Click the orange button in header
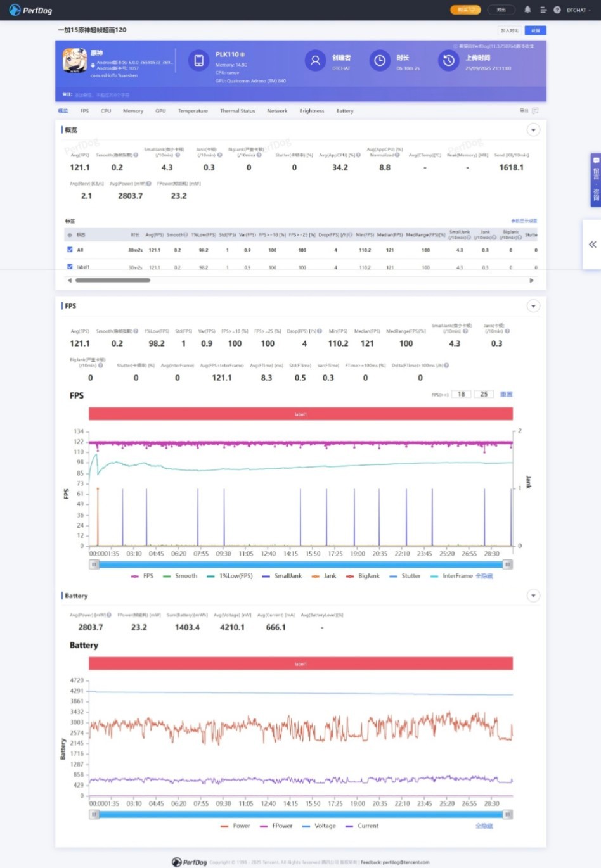This screenshot has height=868, width=601. tap(465, 10)
